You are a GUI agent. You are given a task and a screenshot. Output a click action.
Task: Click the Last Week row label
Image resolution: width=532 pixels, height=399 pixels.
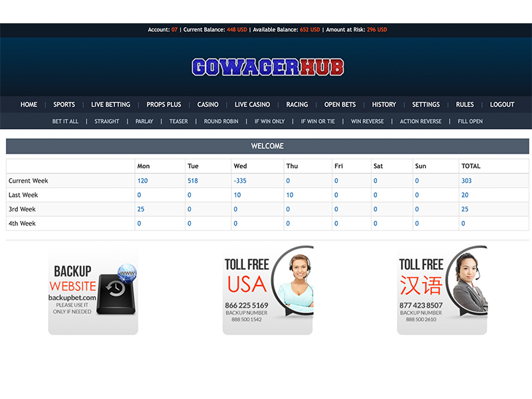pos(23,195)
